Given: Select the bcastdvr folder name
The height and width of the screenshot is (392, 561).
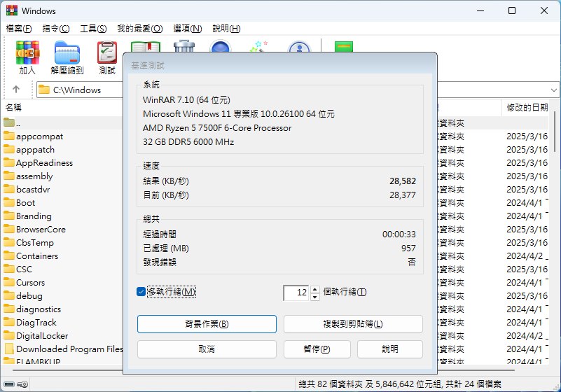Looking at the screenshot, I should tap(33, 189).
